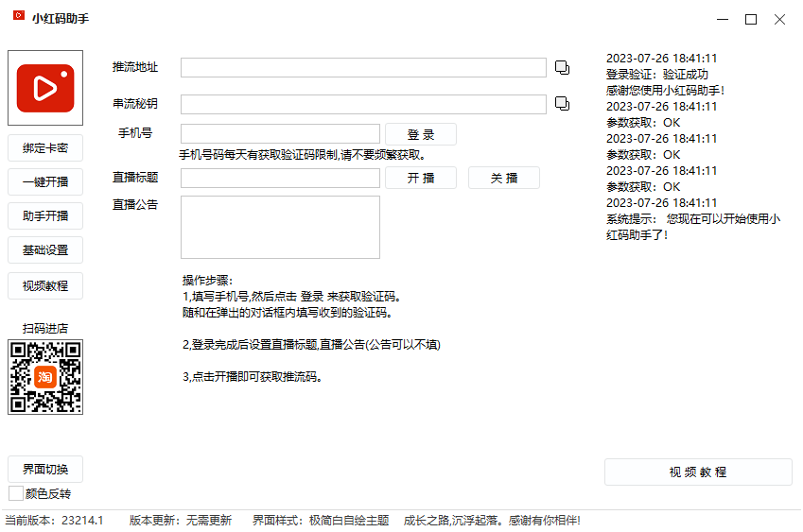
Task: Open the 助手开播 sidebar option
Action: coord(45,215)
